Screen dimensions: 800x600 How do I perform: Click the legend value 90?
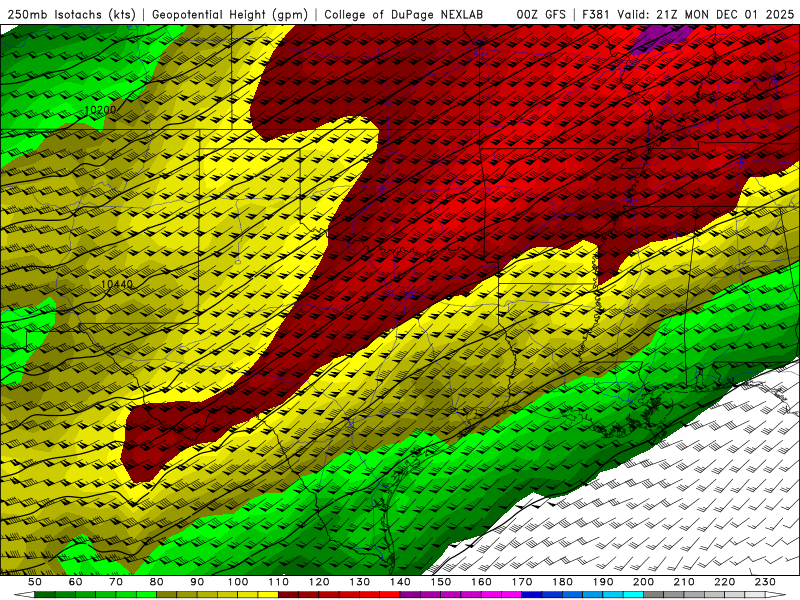[197, 582]
